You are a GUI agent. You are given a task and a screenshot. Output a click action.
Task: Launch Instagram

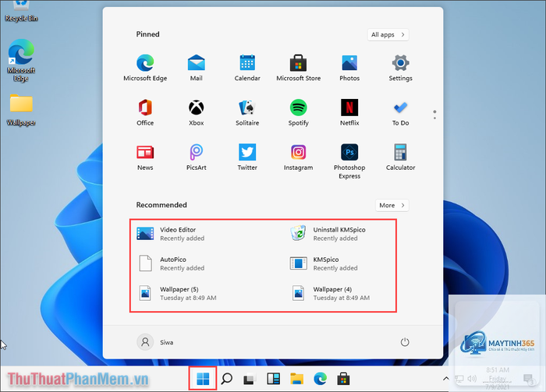pyautogui.click(x=299, y=157)
